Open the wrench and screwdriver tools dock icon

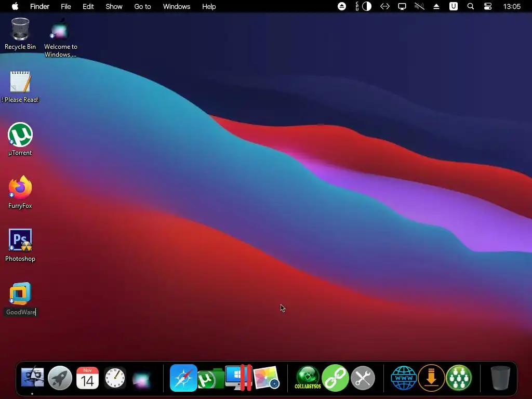point(363,378)
